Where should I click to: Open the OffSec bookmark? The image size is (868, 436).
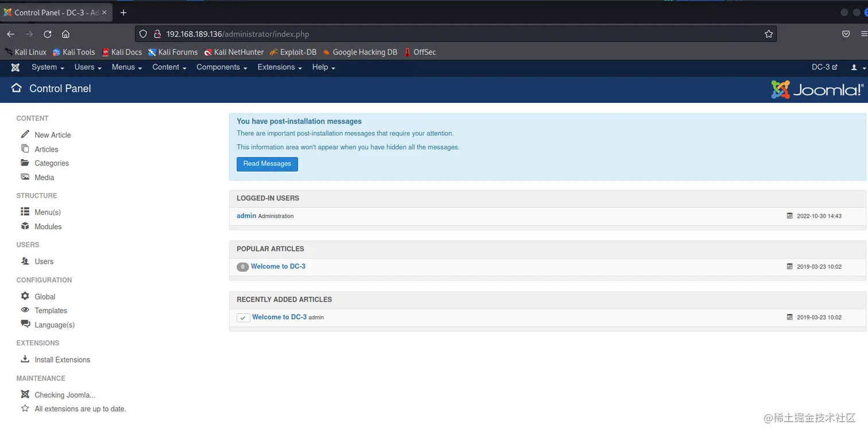420,52
